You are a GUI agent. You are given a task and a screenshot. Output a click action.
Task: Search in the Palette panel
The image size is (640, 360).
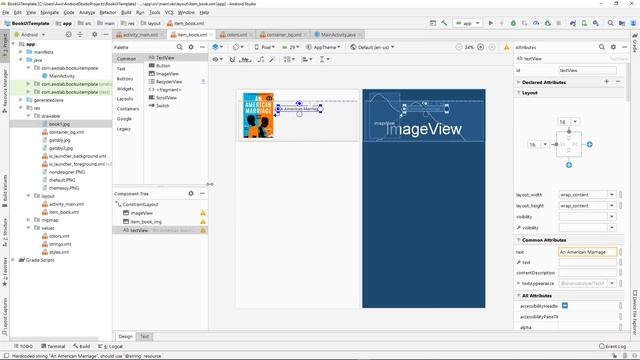pyautogui.click(x=180, y=47)
